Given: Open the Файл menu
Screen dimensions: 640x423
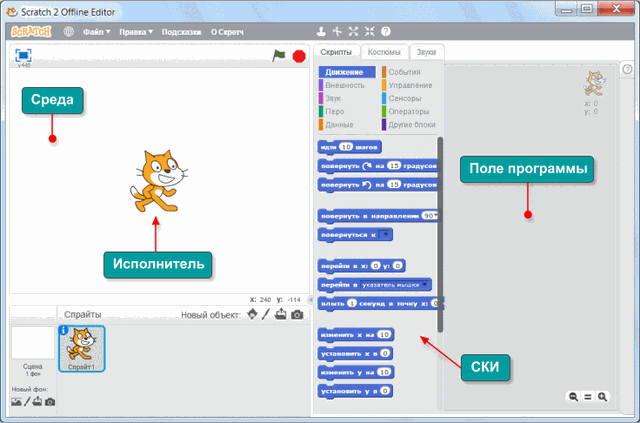Looking at the screenshot, I should click(x=96, y=32).
